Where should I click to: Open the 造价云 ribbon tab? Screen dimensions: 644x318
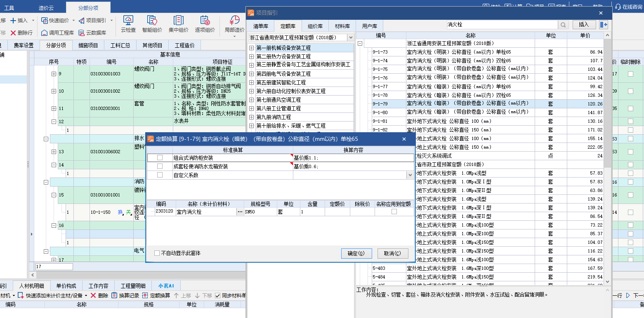(x=46, y=8)
